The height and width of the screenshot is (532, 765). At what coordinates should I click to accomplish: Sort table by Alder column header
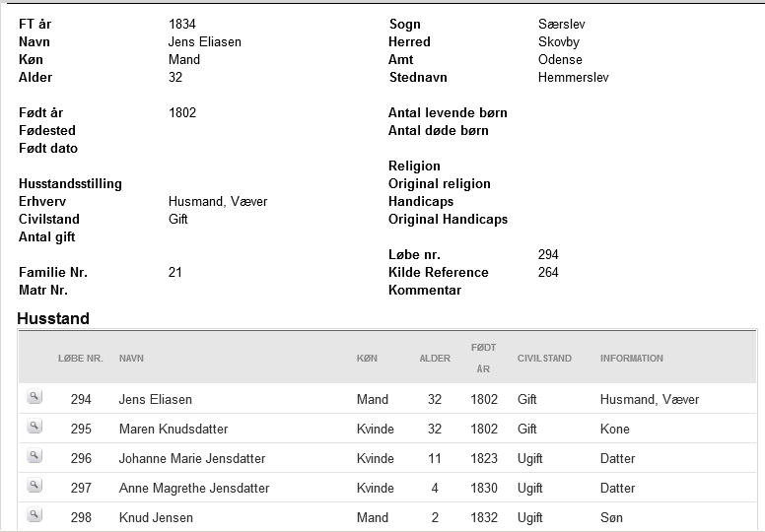[435, 359]
